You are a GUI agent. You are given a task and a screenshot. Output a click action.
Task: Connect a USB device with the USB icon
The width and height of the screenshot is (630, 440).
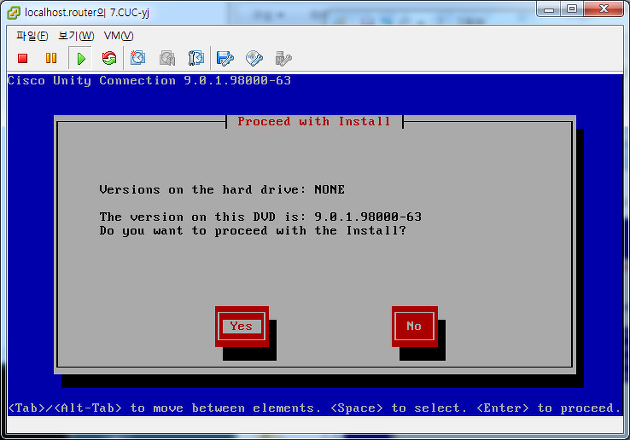point(283,59)
